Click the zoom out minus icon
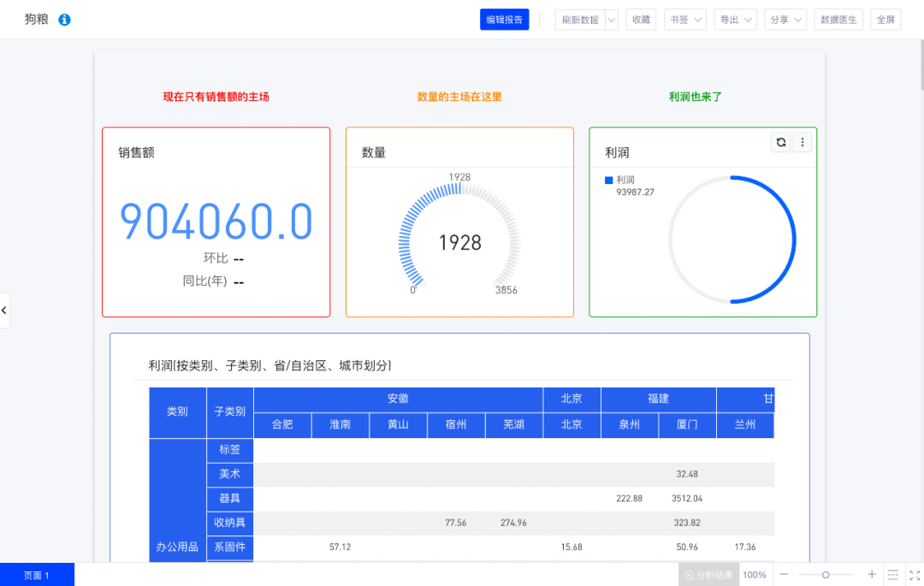Image resolution: width=924 pixels, height=586 pixels. (784, 575)
